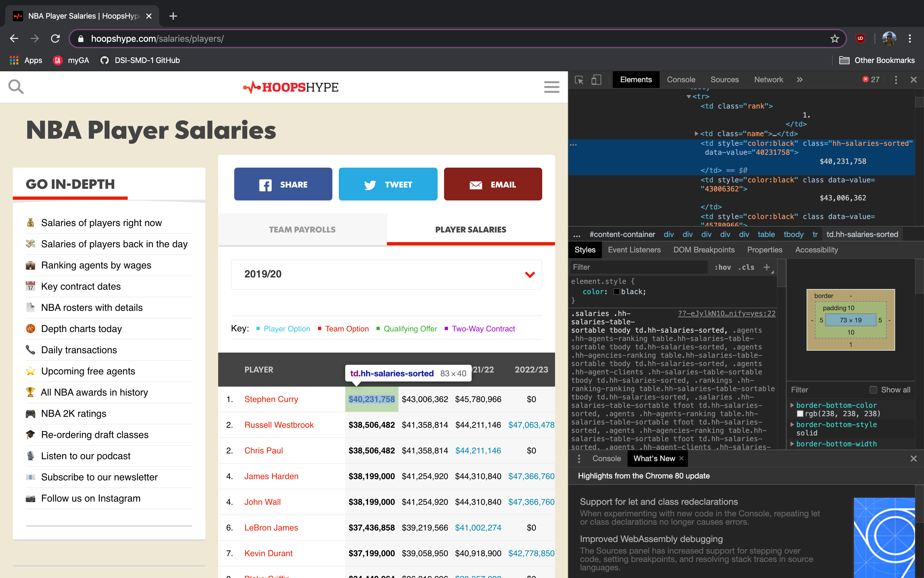Expand the border-bottom-width computed property
The width and height of the screenshot is (924, 578).
coord(792,444)
